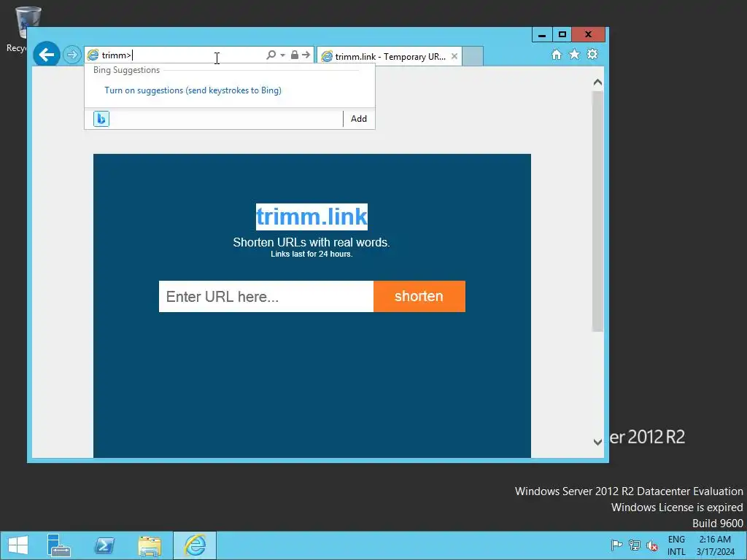Select the Bing search provider icon

click(101, 119)
